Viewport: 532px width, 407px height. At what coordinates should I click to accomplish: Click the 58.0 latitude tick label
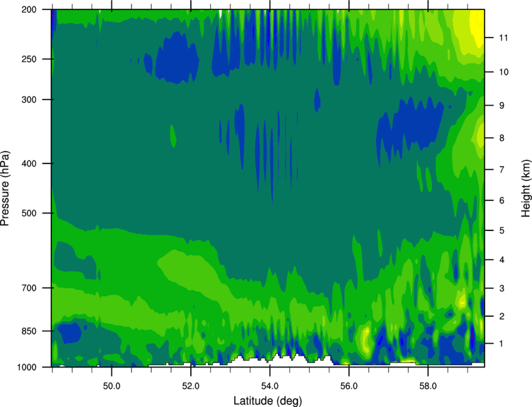click(428, 386)
